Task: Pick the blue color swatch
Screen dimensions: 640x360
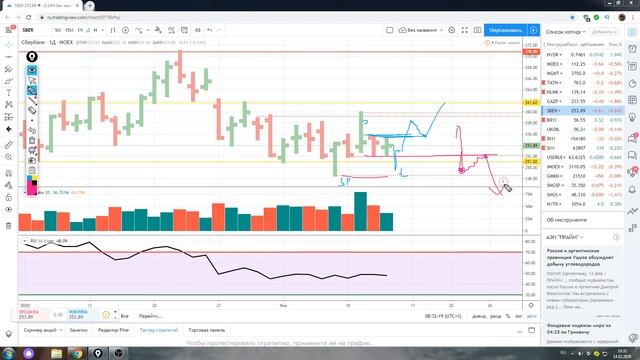Action: (x=29, y=178)
